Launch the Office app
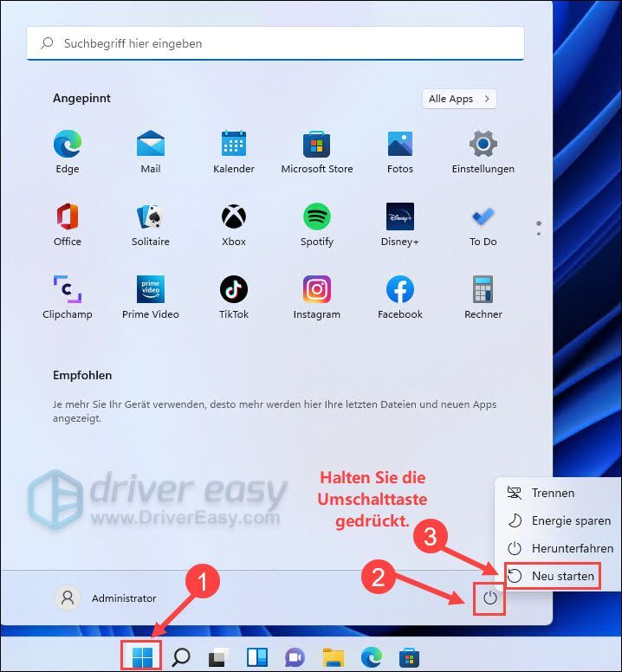Image resolution: width=622 pixels, height=672 pixels. (x=68, y=224)
